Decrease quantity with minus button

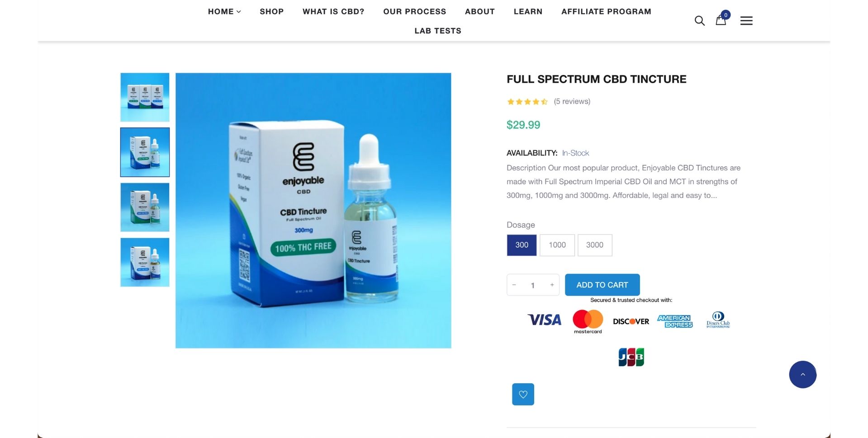pos(514,285)
